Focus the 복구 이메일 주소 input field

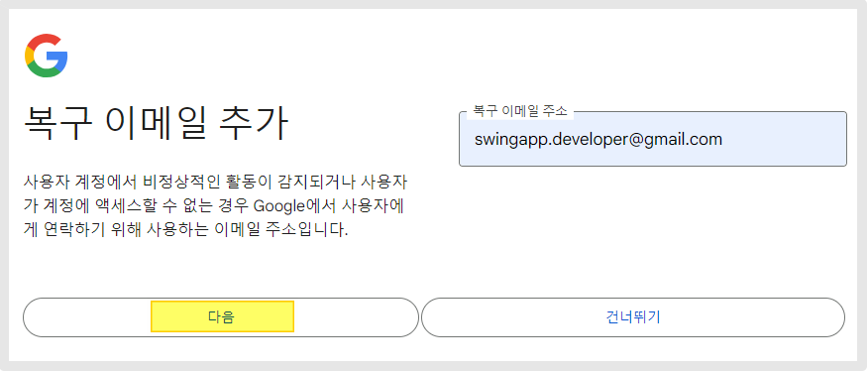click(x=653, y=139)
